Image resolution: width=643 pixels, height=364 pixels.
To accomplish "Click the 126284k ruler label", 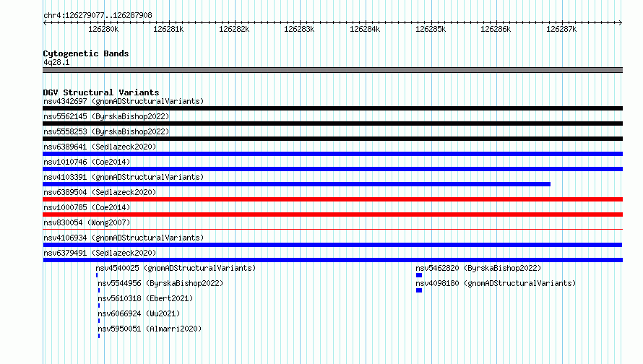I will click(x=365, y=29).
